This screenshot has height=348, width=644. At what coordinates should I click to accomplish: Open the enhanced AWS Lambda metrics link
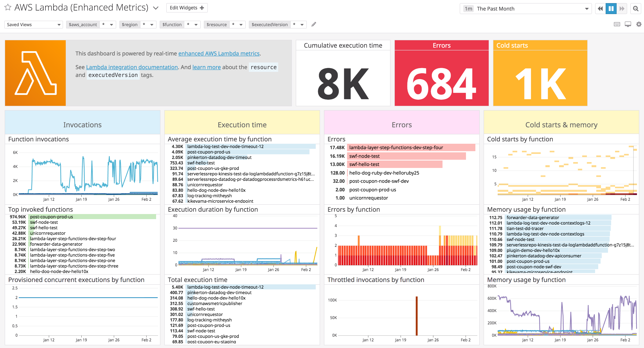coord(219,54)
